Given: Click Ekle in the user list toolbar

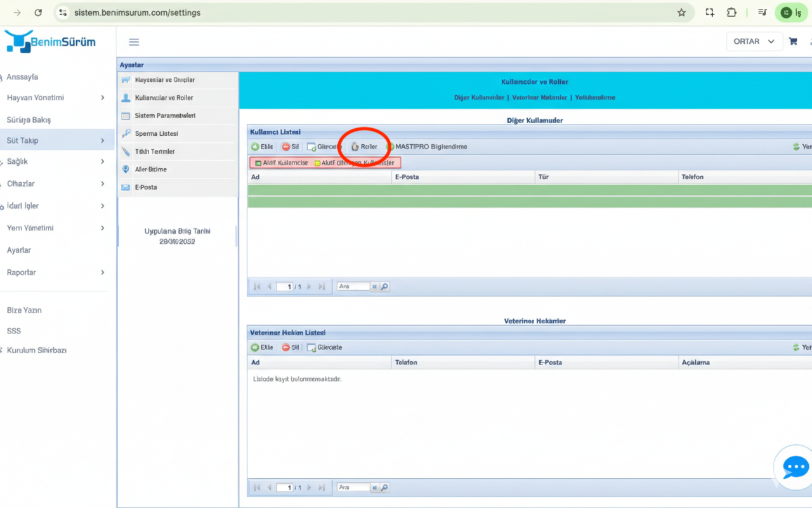Looking at the screenshot, I should pyautogui.click(x=262, y=147).
